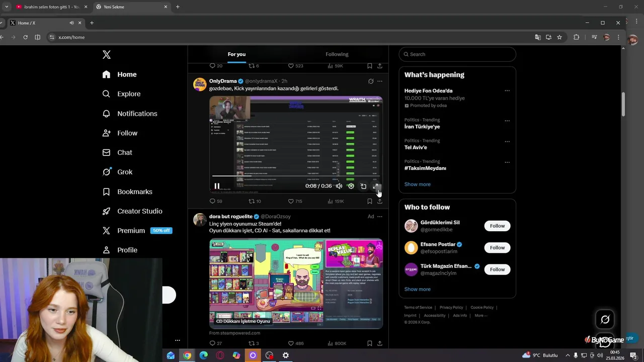Share the OnlyDrama post
The height and width of the screenshot is (362, 644).
click(x=380, y=201)
